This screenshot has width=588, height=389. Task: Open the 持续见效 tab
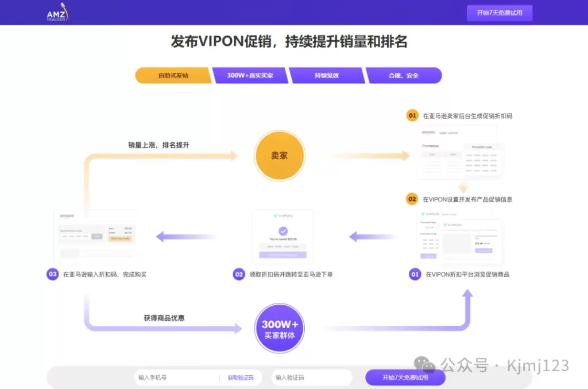tap(327, 75)
